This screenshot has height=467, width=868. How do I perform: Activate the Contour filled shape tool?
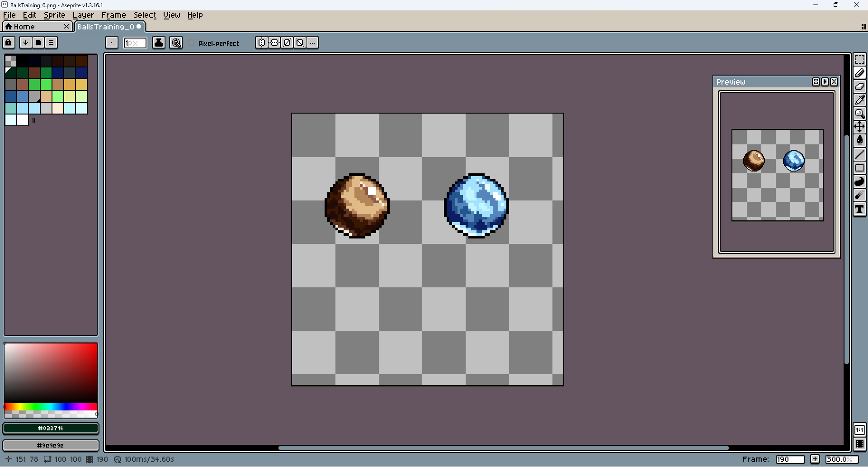point(859,182)
